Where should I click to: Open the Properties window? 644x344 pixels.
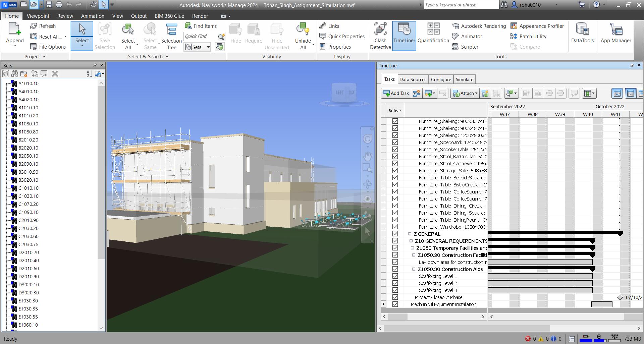(x=335, y=47)
